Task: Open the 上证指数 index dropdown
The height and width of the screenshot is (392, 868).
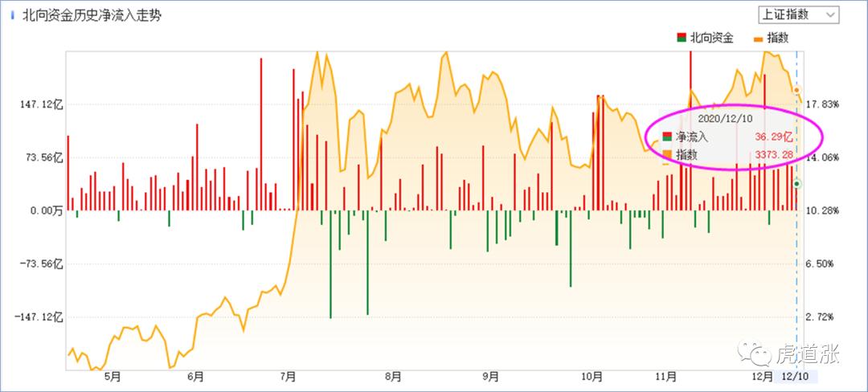Action: pyautogui.click(x=799, y=15)
